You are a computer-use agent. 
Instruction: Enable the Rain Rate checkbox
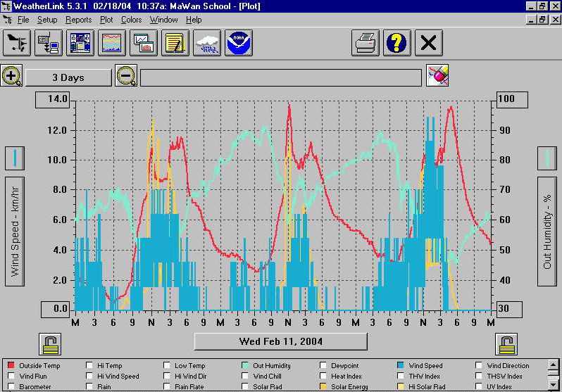click(167, 386)
